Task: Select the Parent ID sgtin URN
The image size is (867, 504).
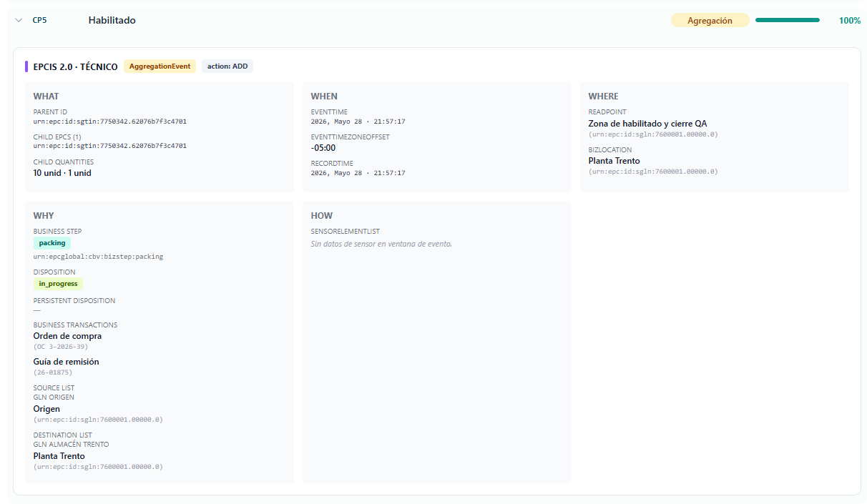Action: [x=110, y=122]
